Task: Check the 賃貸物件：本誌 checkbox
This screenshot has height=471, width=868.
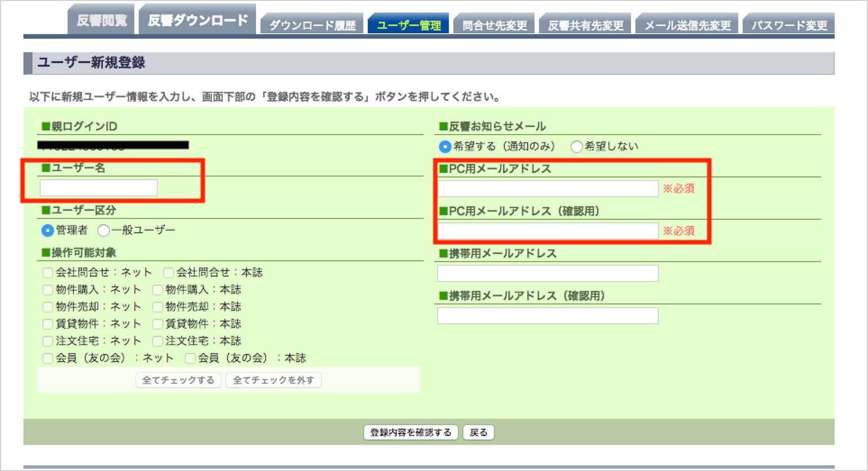Action: [x=158, y=324]
